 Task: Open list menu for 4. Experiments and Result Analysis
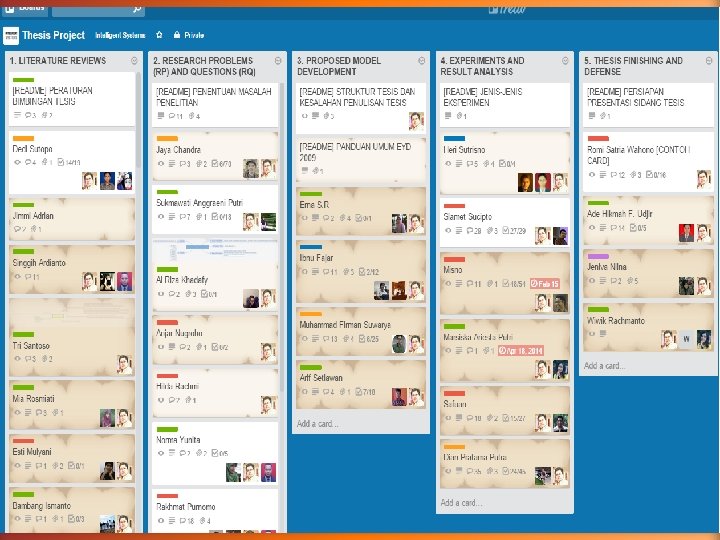565,61
